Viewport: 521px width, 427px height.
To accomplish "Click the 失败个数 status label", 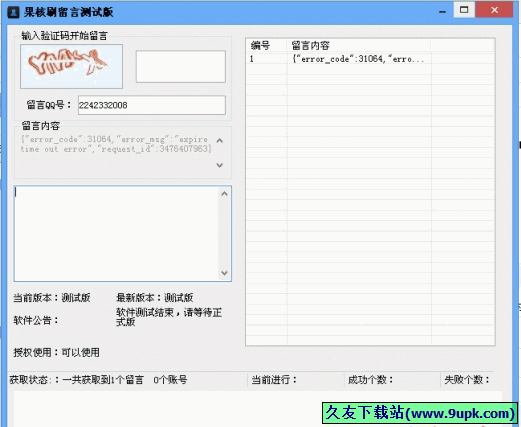I will [x=467, y=380].
